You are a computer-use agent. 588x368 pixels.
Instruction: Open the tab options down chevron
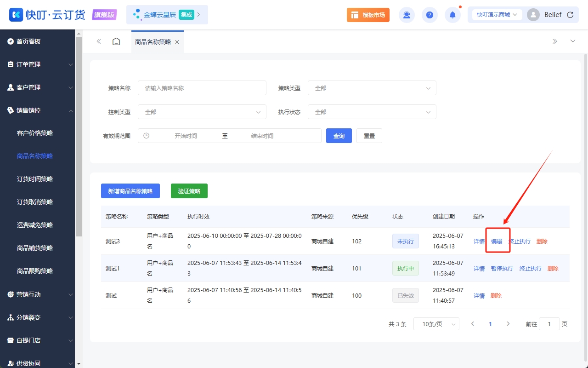pyautogui.click(x=573, y=41)
